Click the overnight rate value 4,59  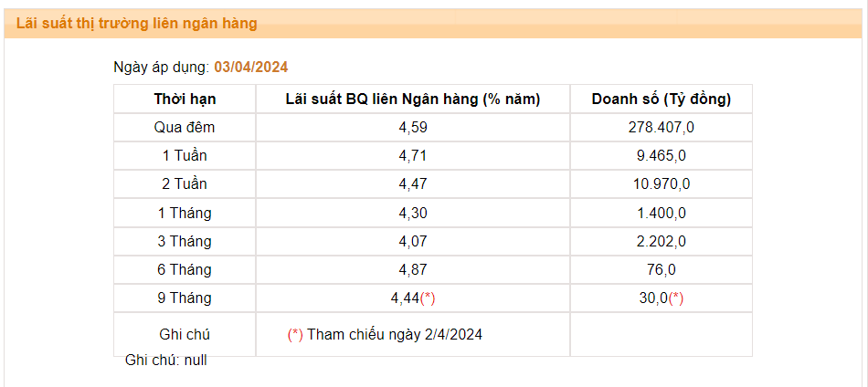(x=413, y=128)
